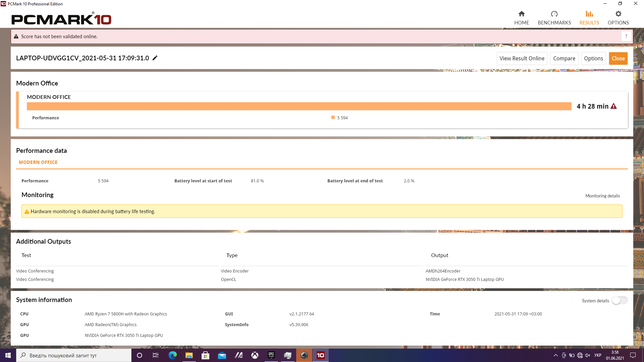Click the hardware monitoring warning icon

(x=27, y=212)
